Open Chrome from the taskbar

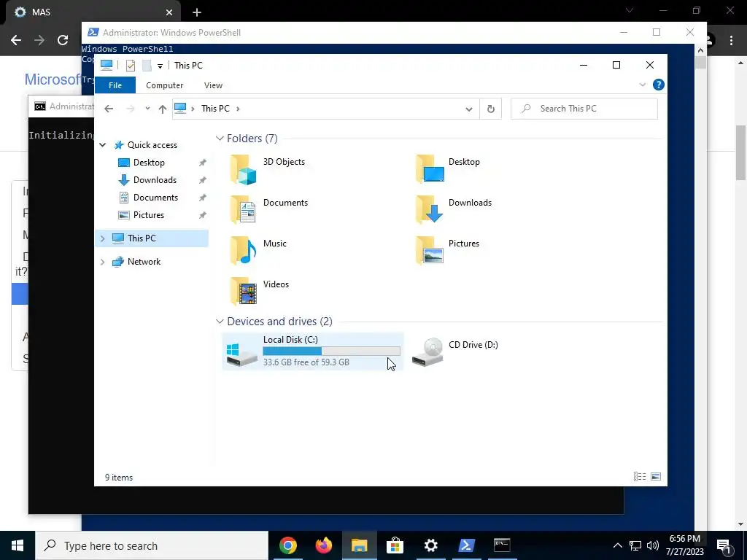(x=288, y=545)
